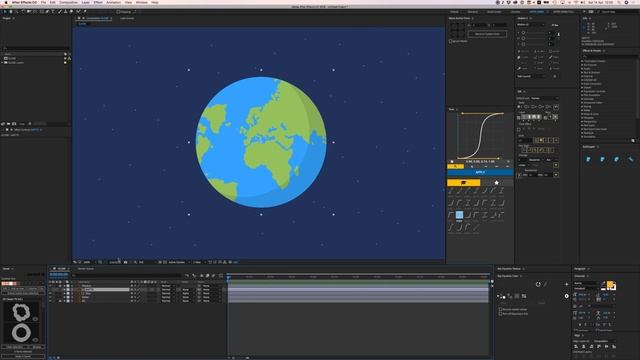Select the GLOBE composition in the Project panel

coord(12,58)
